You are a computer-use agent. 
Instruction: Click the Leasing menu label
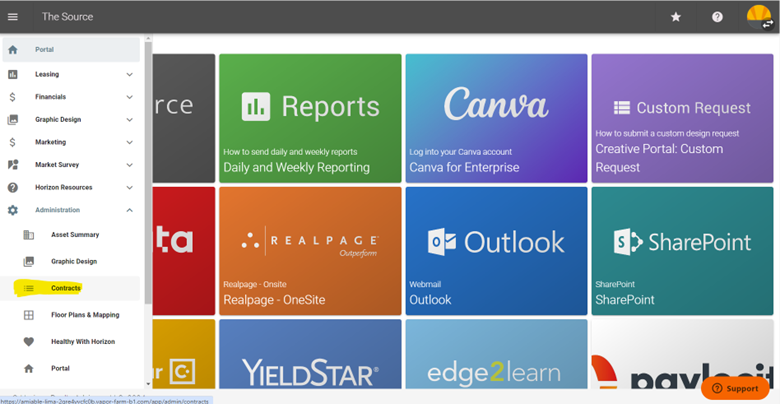click(x=47, y=75)
